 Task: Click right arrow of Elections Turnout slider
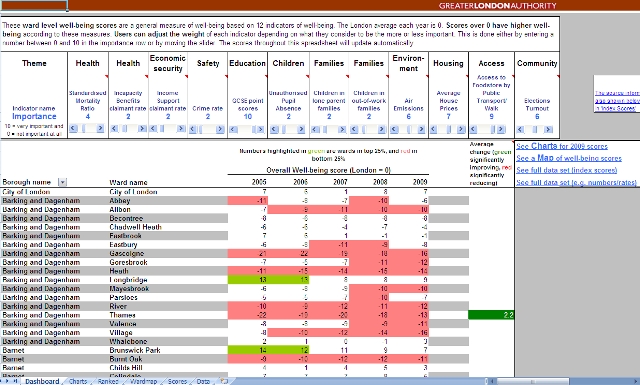coord(549,129)
